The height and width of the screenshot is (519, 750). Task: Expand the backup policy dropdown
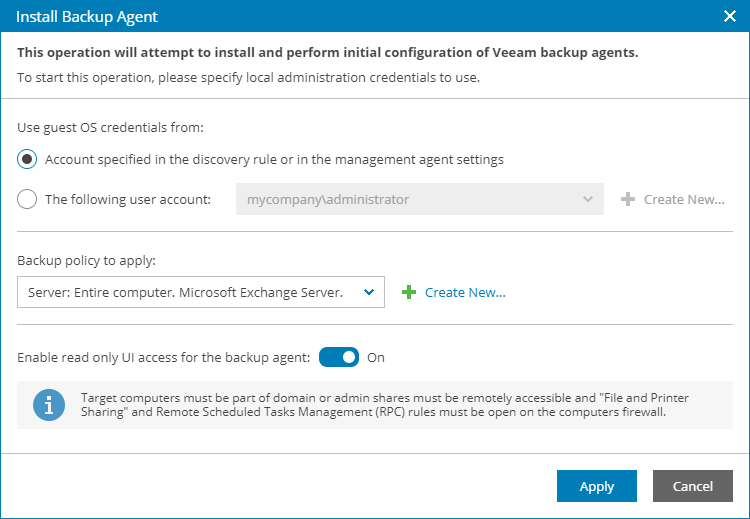click(190, 292)
